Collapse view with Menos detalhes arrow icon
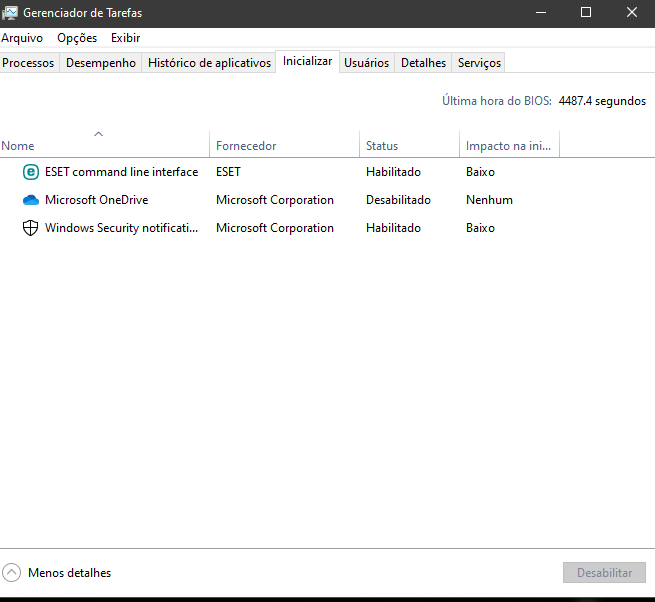This screenshot has height=602, width=655. pos(11,573)
